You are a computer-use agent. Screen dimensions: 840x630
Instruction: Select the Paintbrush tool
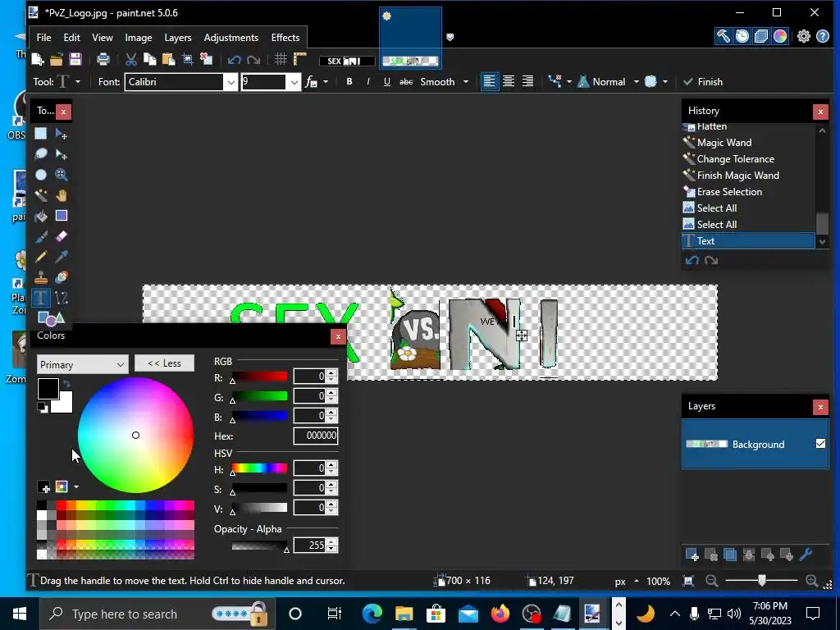(41, 236)
